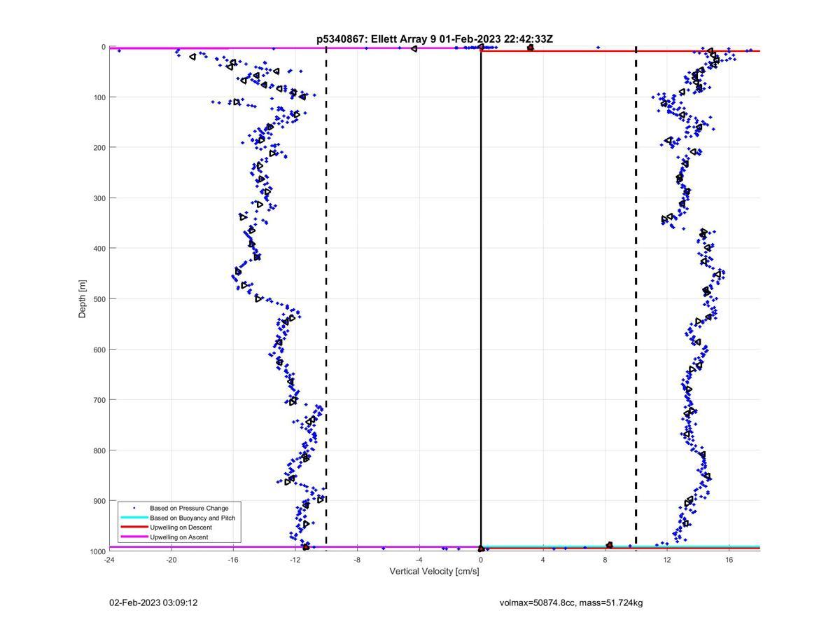Click the x-axis tick label '-16'
This screenshot has width=840, height=620.
coord(233,560)
